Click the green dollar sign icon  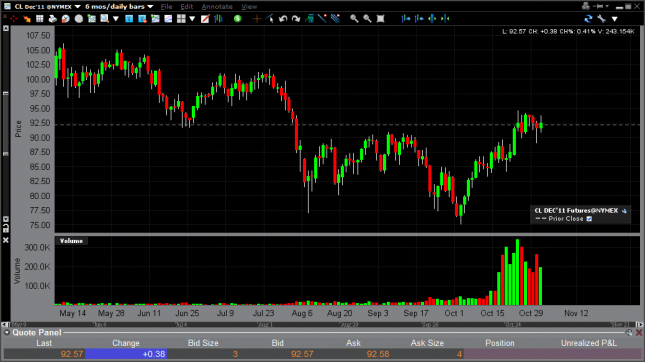click(237, 19)
